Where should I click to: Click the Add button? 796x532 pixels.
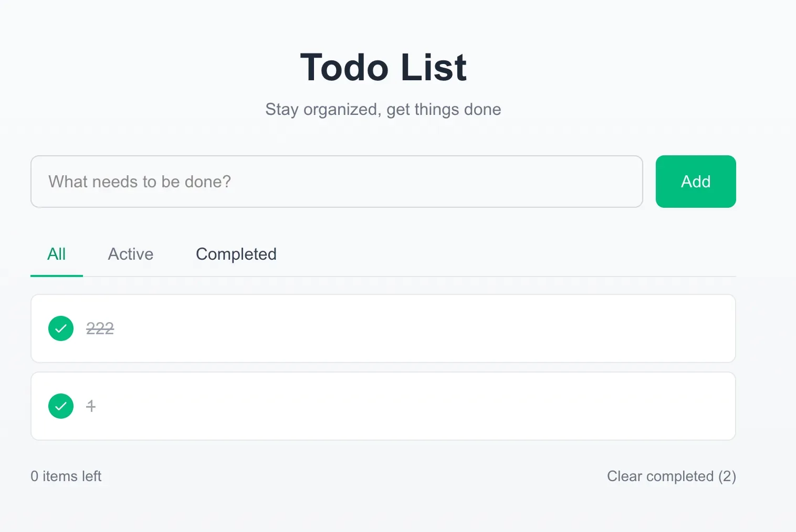pos(696,182)
